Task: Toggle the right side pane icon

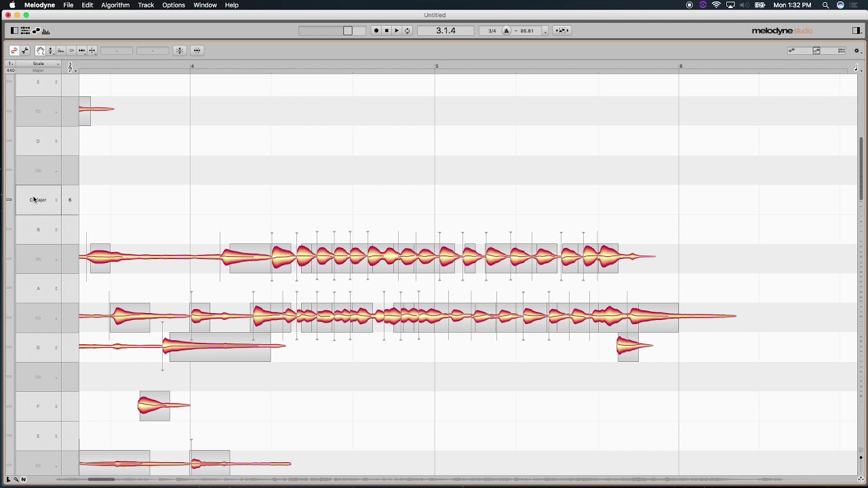Action: click(856, 30)
